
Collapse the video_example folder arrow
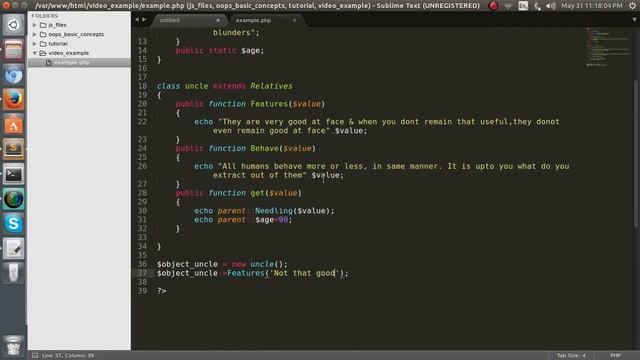coord(35,53)
